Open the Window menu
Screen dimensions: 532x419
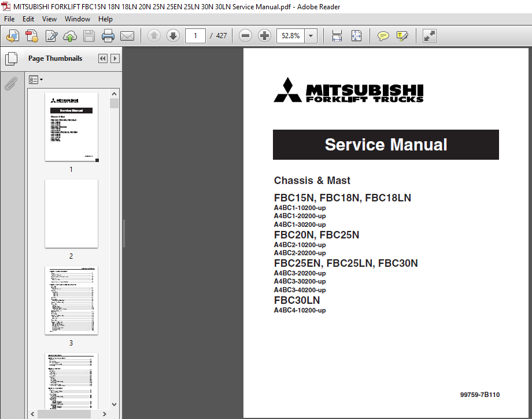pyautogui.click(x=77, y=19)
